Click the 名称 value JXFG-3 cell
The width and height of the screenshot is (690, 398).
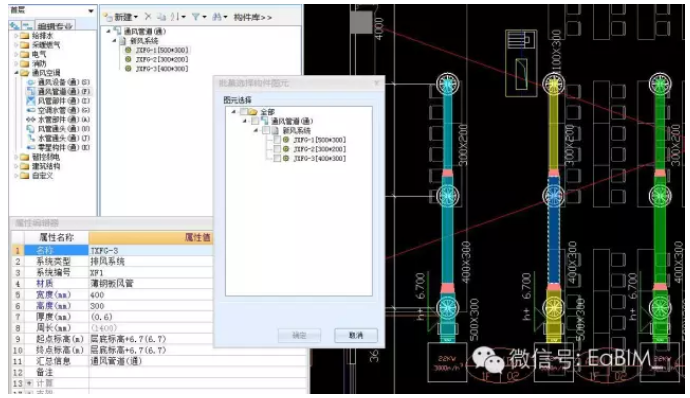tap(150, 250)
